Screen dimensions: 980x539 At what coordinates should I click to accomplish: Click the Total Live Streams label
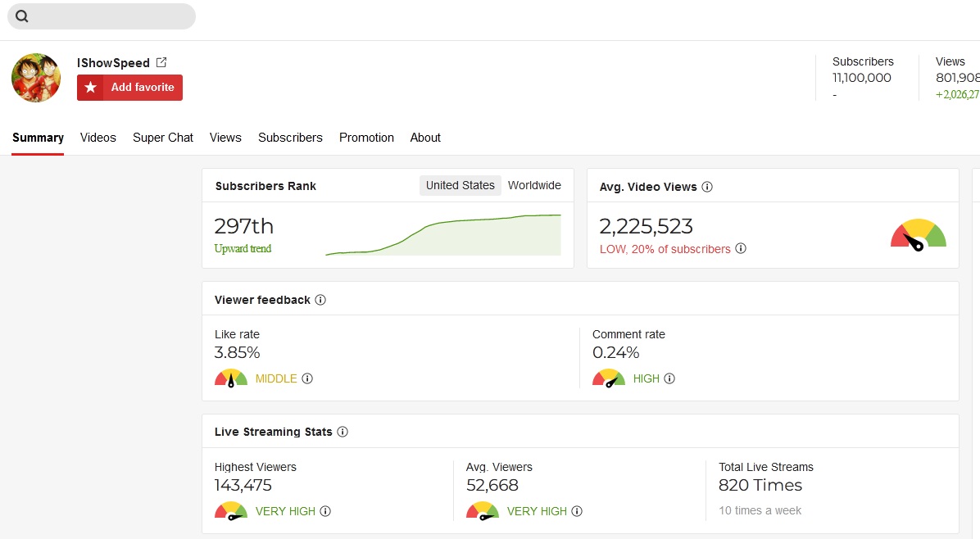coord(766,467)
